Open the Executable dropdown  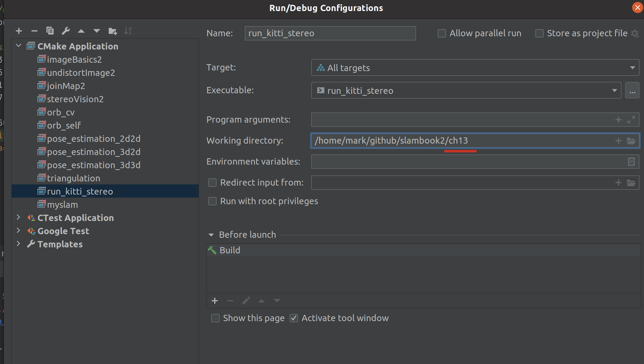(x=466, y=91)
